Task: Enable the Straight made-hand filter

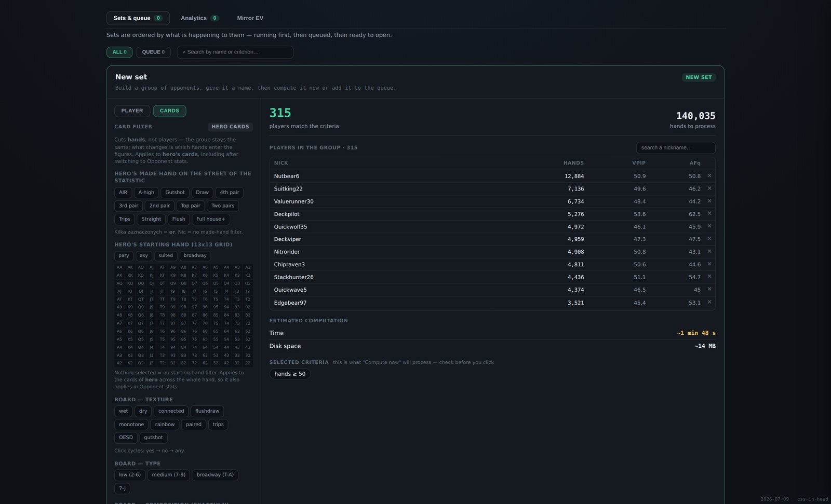Action: (x=151, y=220)
